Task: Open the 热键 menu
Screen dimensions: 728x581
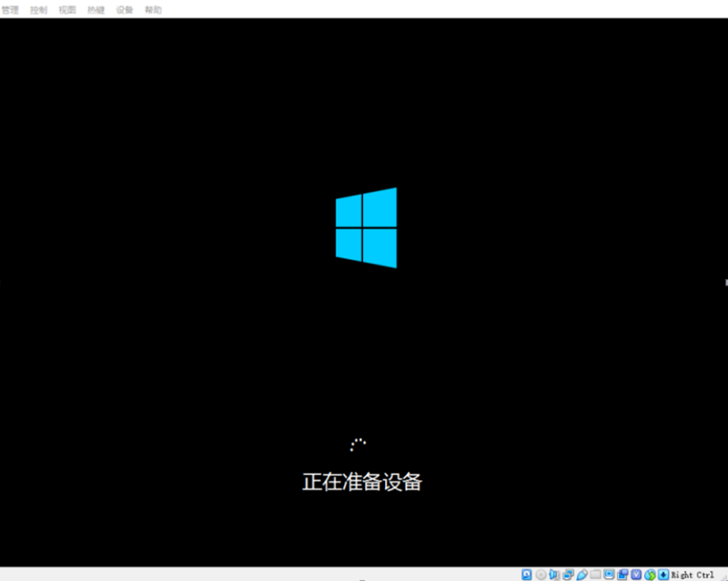Action: 96,10
